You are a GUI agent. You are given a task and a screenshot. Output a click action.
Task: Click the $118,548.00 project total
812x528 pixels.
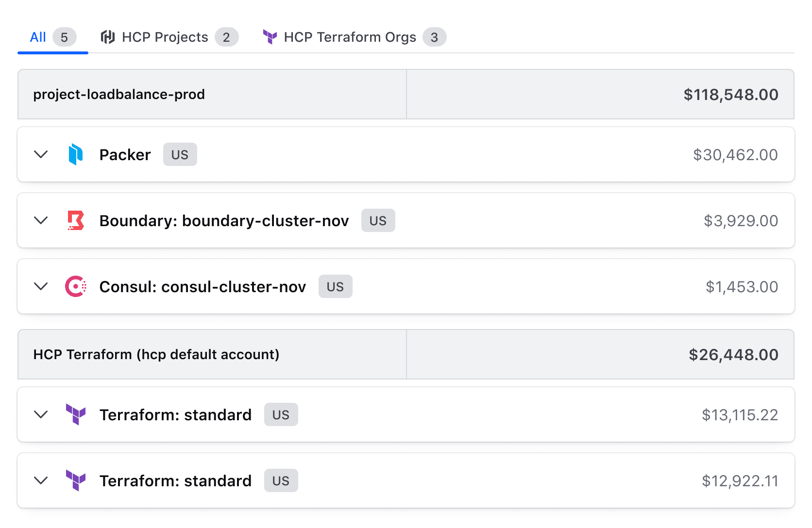tap(730, 95)
